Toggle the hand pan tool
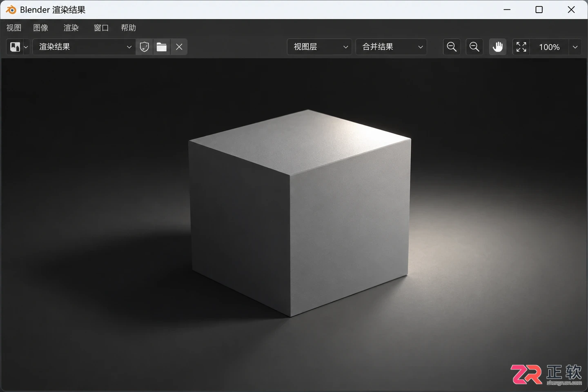588x392 pixels. 497,47
